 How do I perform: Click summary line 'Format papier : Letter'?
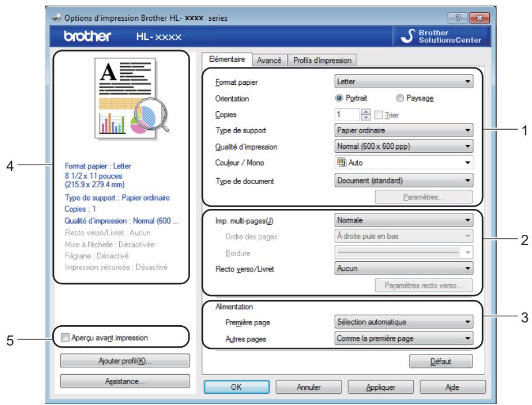point(98,166)
